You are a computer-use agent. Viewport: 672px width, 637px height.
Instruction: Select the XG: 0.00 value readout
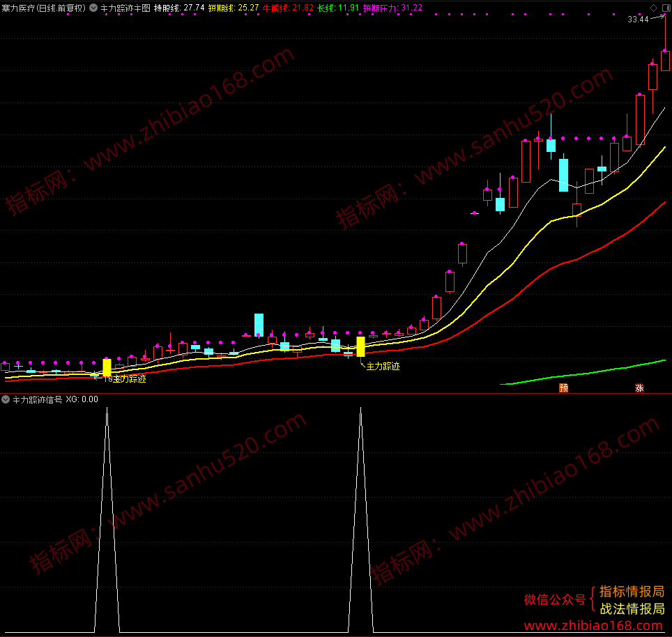tap(82, 399)
